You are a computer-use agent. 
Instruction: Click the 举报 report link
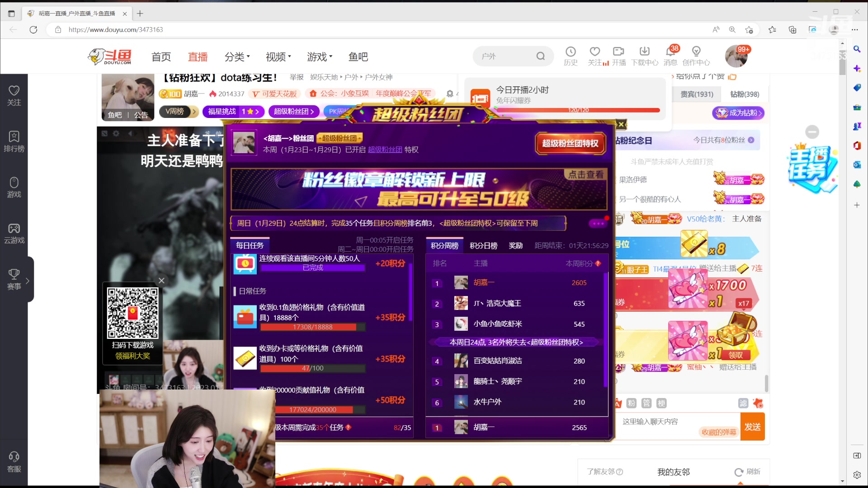pyautogui.click(x=297, y=77)
